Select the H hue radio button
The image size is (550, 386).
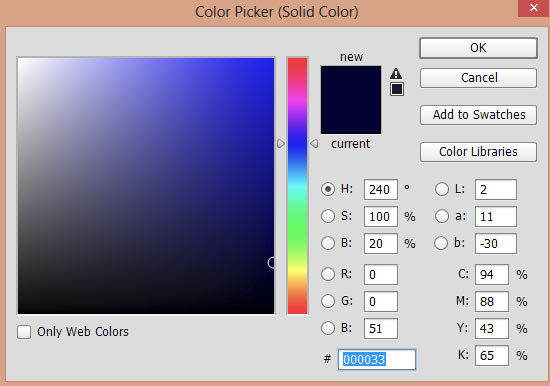click(328, 189)
